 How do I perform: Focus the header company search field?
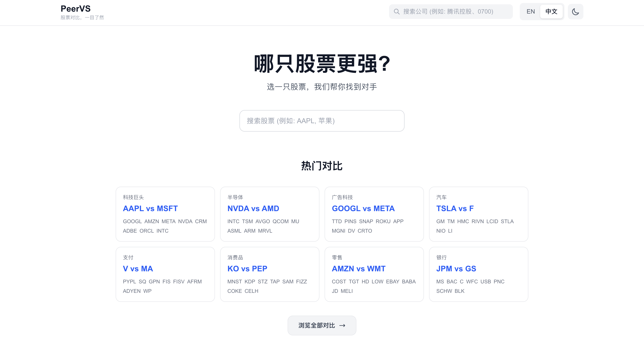pos(455,11)
